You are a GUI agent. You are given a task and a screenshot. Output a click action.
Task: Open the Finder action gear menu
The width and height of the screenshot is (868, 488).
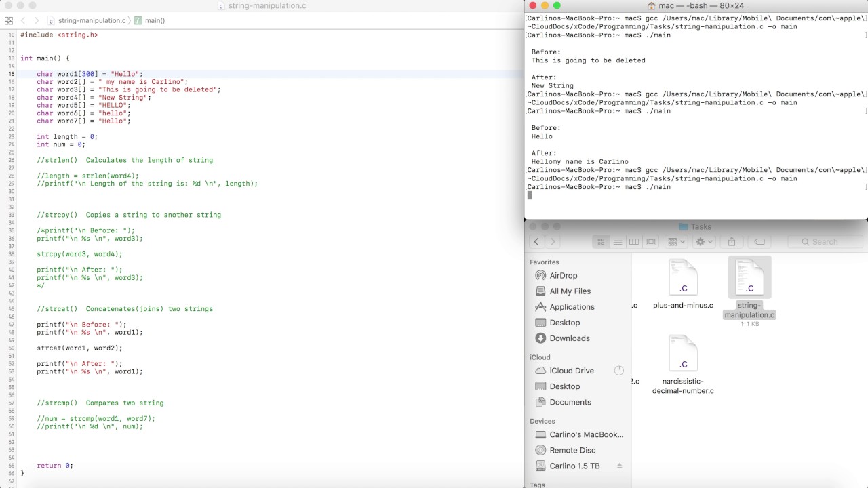tap(705, 241)
